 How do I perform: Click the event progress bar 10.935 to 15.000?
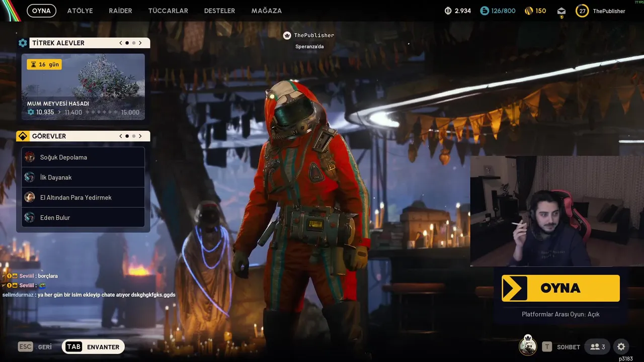pos(83,112)
